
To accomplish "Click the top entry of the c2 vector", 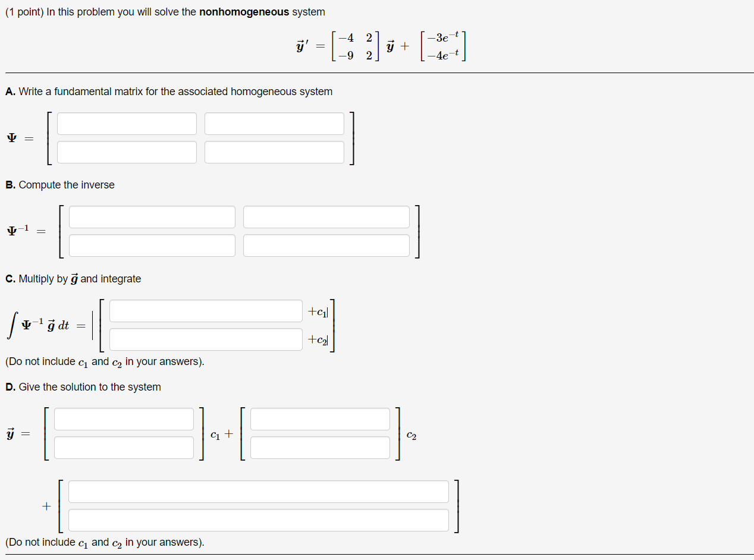I will pyautogui.click(x=319, y=419).
